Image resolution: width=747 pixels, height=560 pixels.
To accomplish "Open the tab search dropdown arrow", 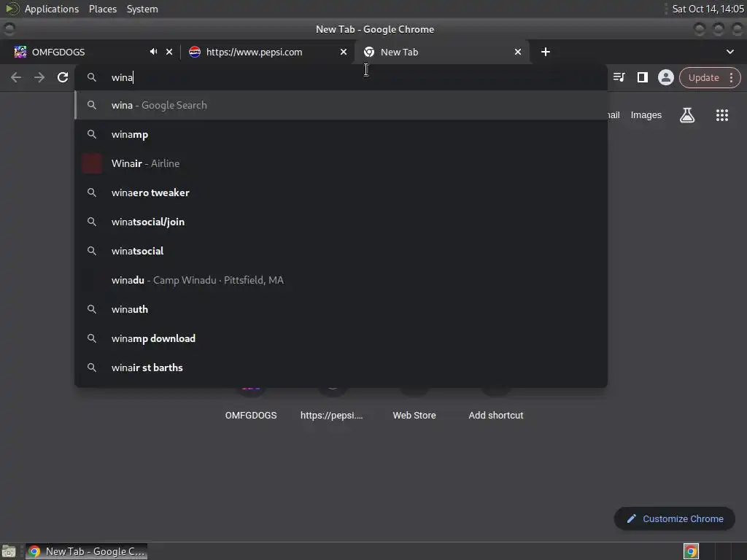I will pyautogui.click(x=729, y=52).
